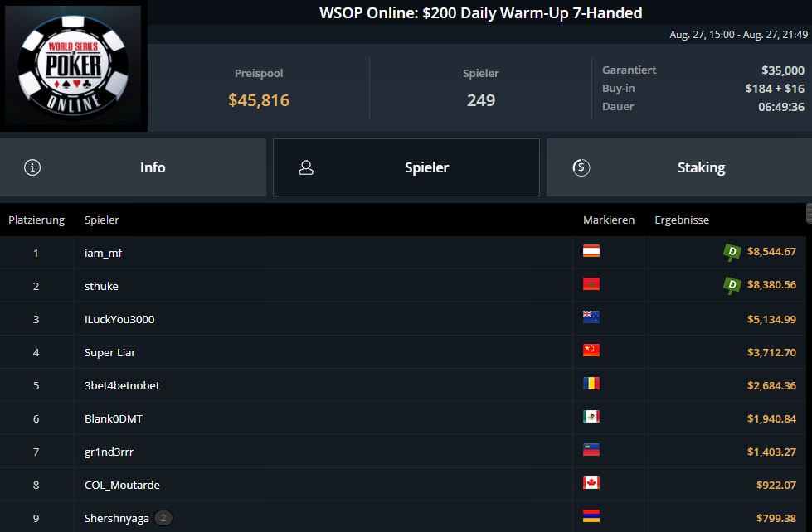Click the China flag next to Super Liar
This screenshot has height=532, width=812.
591,351
